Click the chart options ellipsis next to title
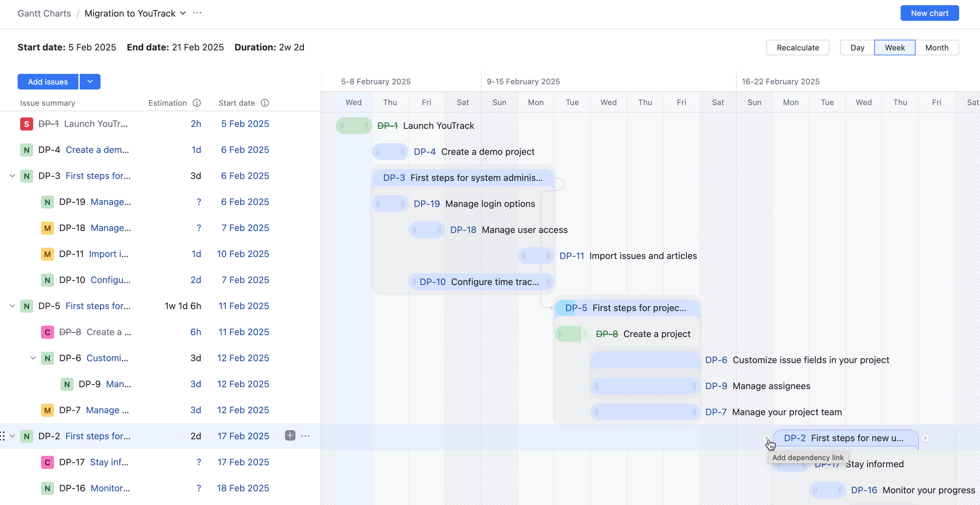 (197, 13)
